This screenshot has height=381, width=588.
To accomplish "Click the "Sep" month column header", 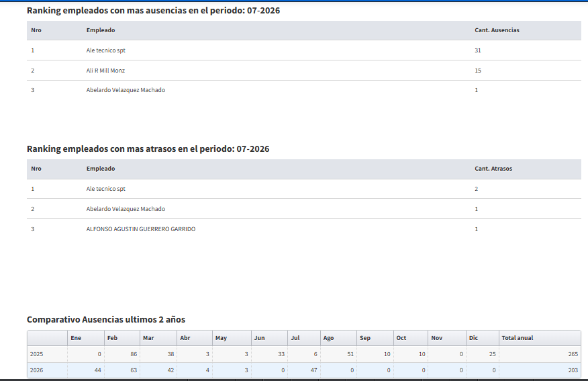I will (375, 338).
